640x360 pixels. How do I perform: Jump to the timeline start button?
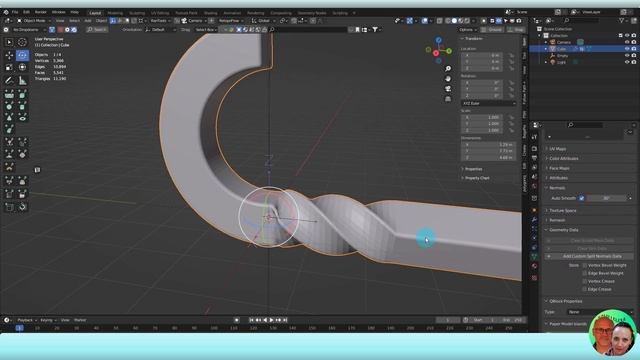[251, 320]
